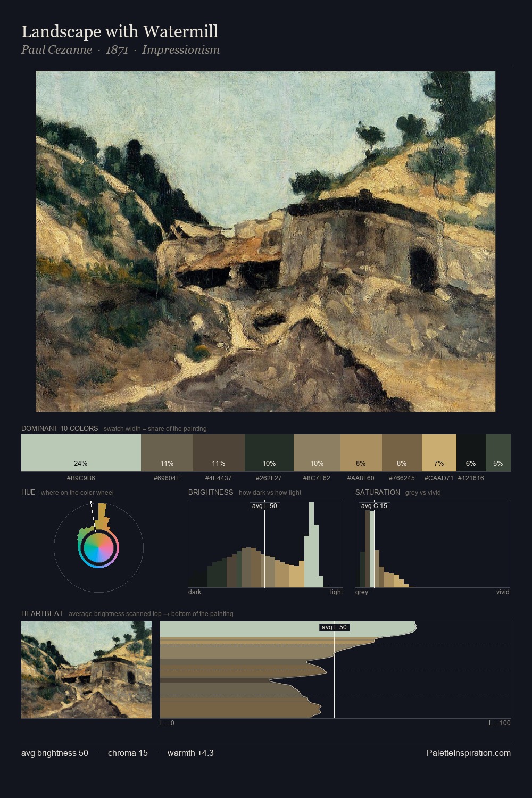Click the Landscape with Watermill title

coord(120,31)
